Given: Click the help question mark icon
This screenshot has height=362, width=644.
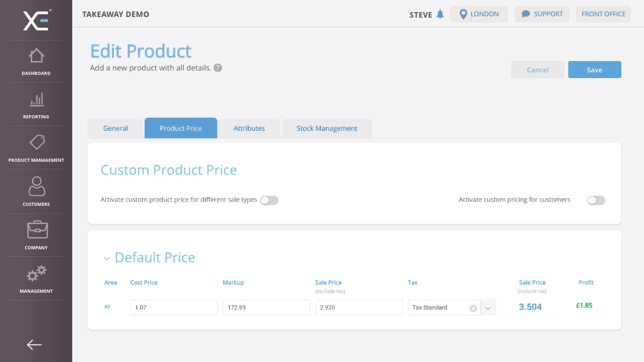Looking at the screenshot, I should click(x=218, y=68).
